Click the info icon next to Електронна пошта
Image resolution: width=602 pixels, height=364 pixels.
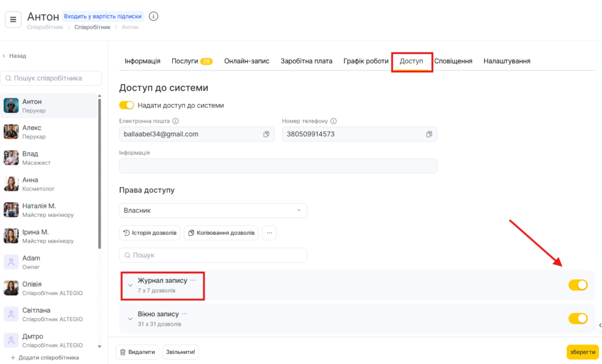tap(175, 121)
